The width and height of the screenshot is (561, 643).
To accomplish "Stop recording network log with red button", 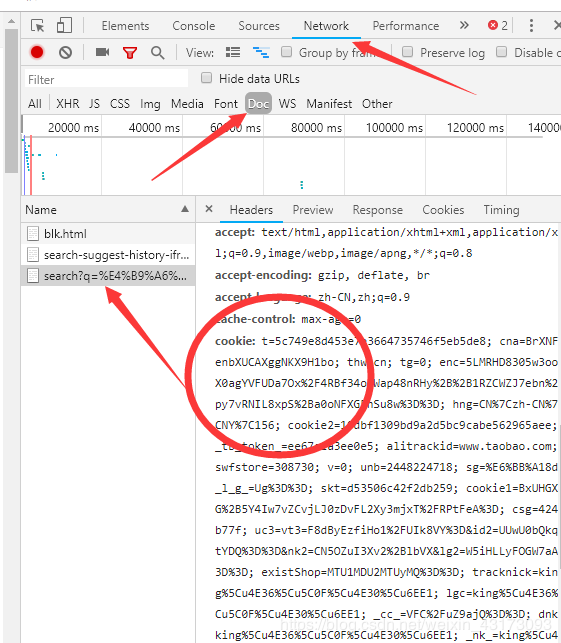I will 37,52.
